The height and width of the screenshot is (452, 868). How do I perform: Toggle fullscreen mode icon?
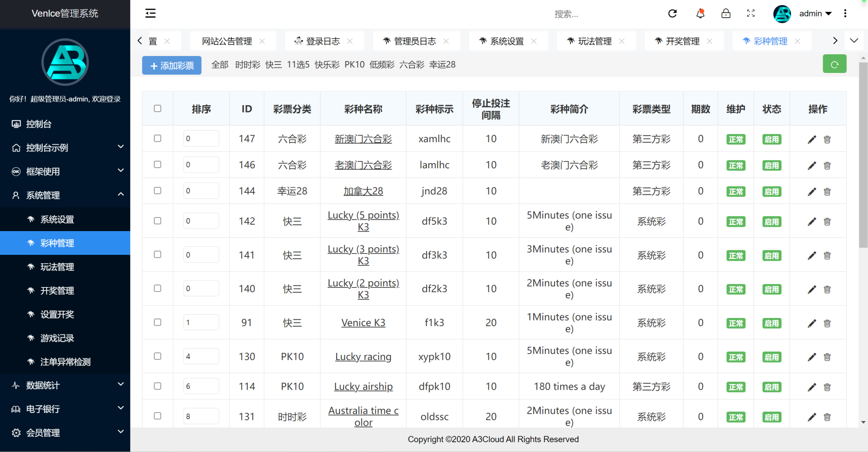click(x=751, y=14)
